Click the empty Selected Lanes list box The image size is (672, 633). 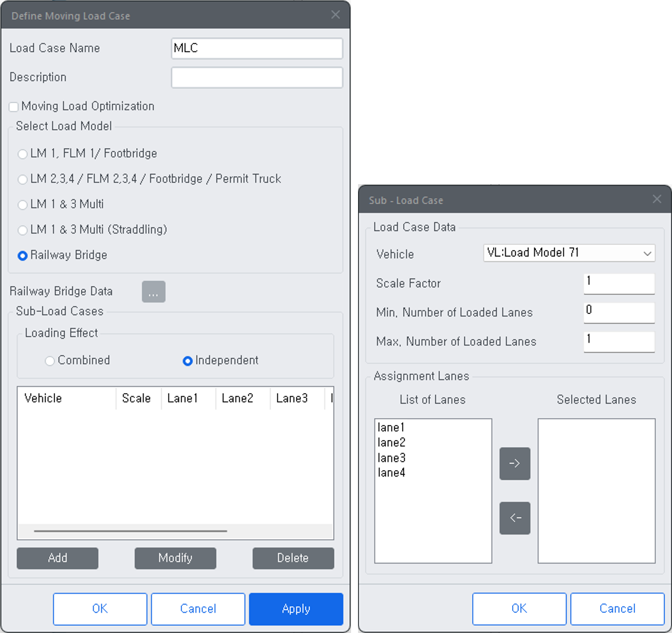coord(597,491)
